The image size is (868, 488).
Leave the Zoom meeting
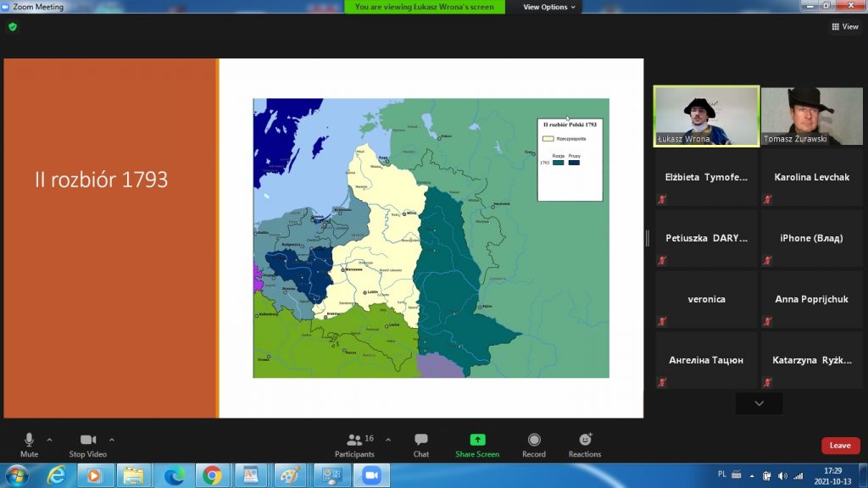(839, 446)
